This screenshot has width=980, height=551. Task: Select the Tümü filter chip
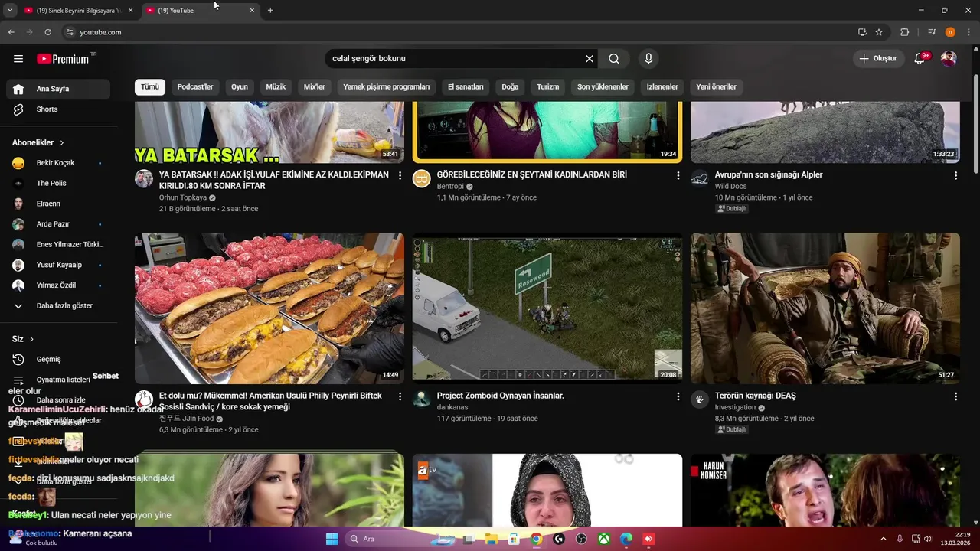tap(150, 86)
